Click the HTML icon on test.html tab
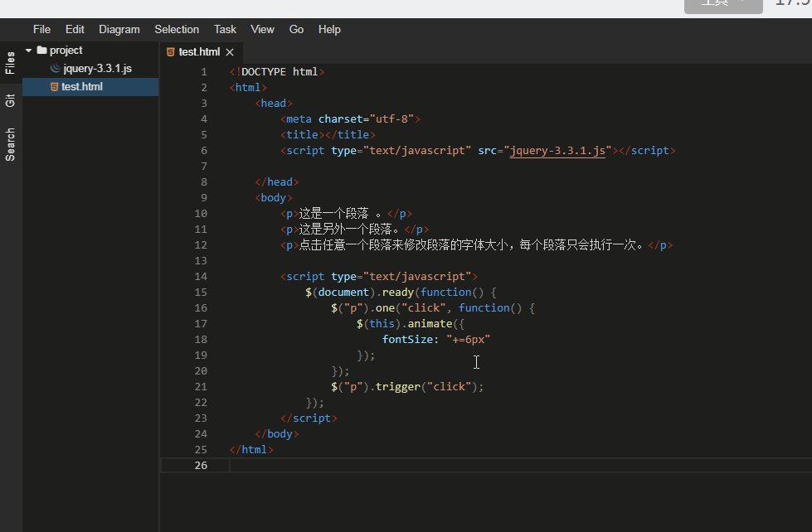The width and height of the screenshot is (812, 532). point(170,51)
